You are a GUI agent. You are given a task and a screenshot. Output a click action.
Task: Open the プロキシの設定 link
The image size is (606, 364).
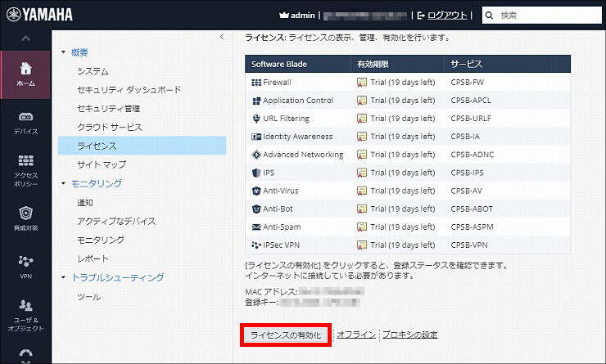point(410,335)
